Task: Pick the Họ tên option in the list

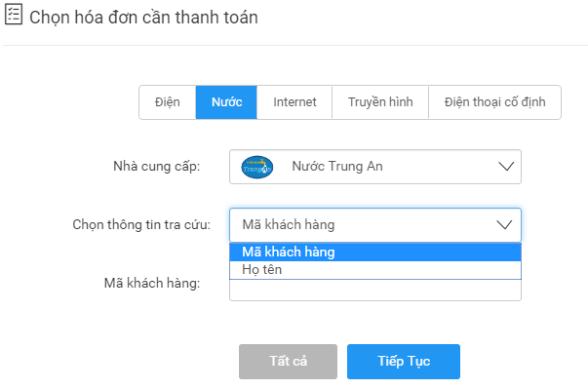Action: pos(375,270)
